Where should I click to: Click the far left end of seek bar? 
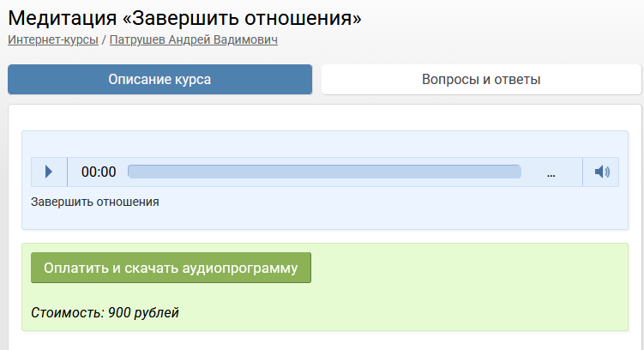[131, 172]
